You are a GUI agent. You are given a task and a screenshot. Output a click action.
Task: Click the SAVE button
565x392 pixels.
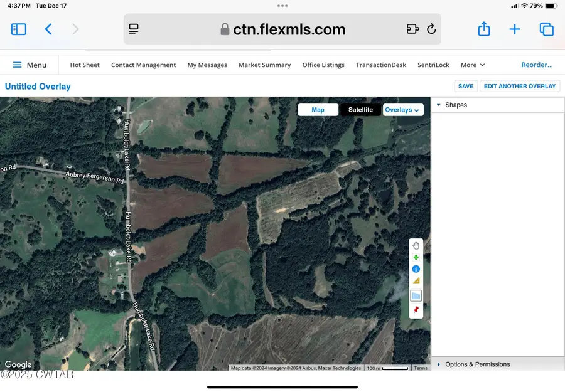[x=465, y=86]
